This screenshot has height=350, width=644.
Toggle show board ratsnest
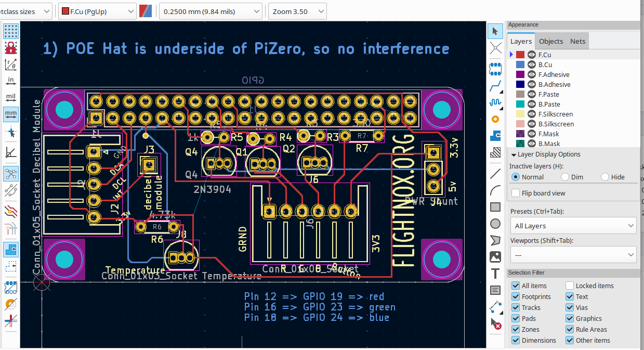click(10, 173)
